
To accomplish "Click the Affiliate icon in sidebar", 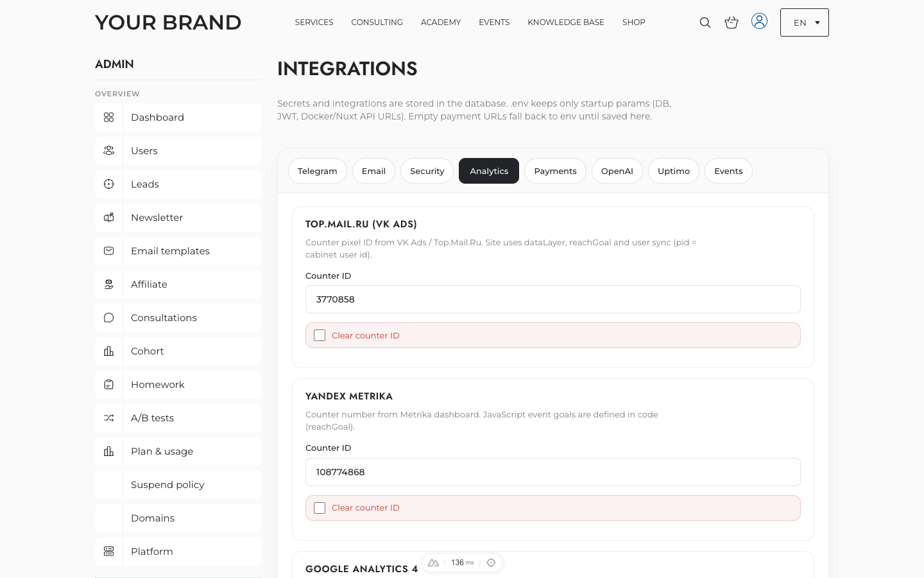I will tap(109, 285).
